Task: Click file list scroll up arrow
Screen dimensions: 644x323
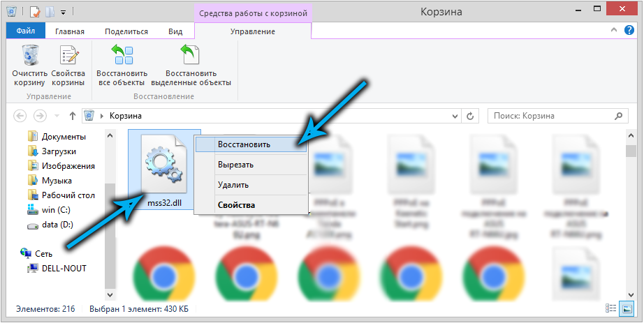Action: tap(631, 135)
